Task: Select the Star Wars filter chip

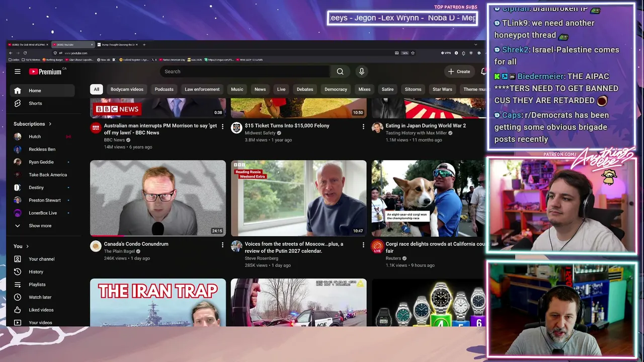Action: (442, 89)
